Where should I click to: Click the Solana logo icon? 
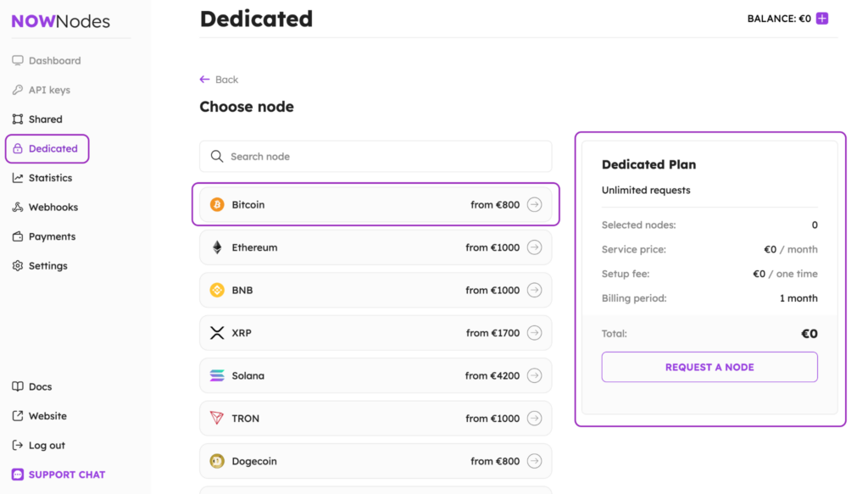pos(217,375)
